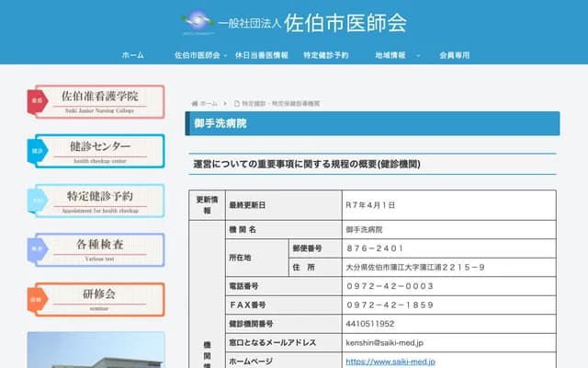Expand the 佐伯市医師会 menu arrow

(x=226, y=55)
